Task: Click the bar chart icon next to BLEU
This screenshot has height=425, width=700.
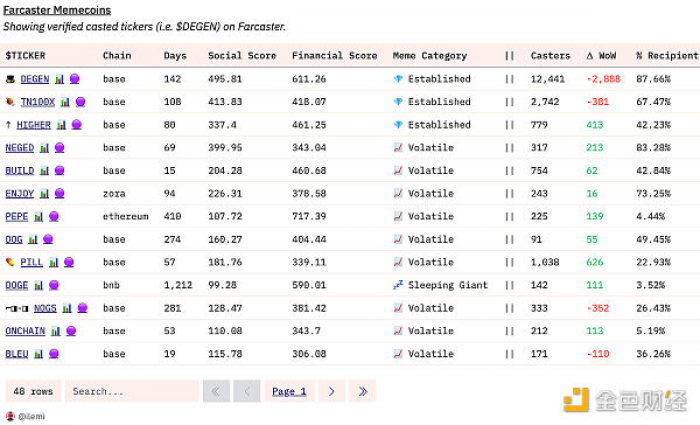Action: tap(38, 354)
